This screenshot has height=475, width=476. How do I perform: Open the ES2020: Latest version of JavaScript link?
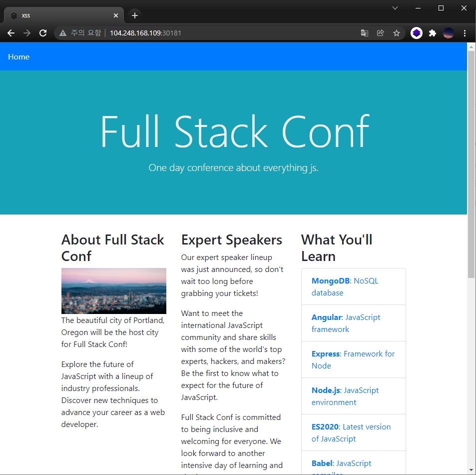coord(353,432)
